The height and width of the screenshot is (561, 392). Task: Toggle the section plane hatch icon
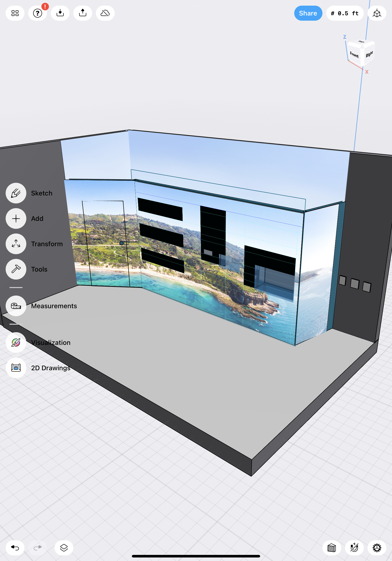[332, 548]
